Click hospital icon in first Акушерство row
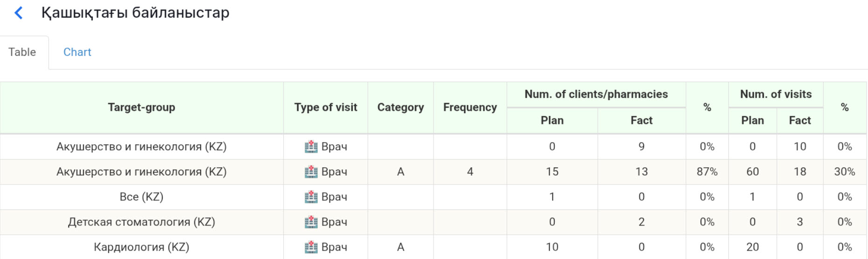This screenshot has height=259, width=868. pyautogui.click(x=311, y=147)
